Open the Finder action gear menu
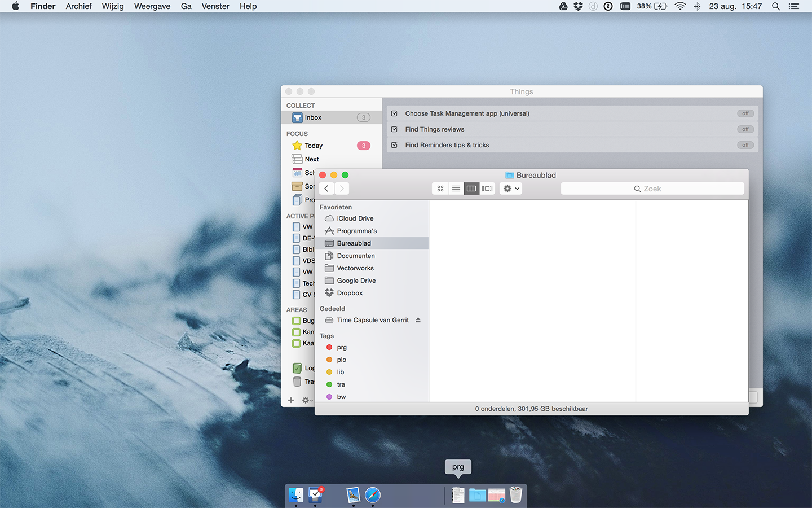 click(511, 189)
